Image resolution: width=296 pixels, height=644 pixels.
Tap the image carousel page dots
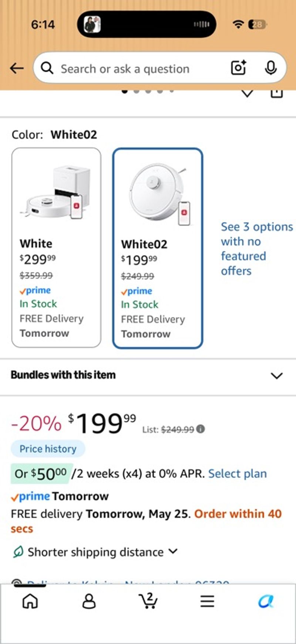148,91
